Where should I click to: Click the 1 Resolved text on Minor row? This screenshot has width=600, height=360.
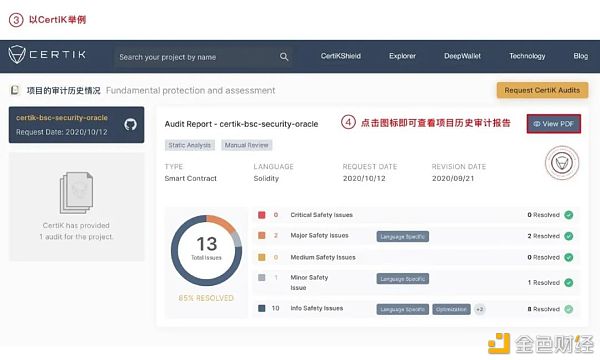click(x=543, y=283)
